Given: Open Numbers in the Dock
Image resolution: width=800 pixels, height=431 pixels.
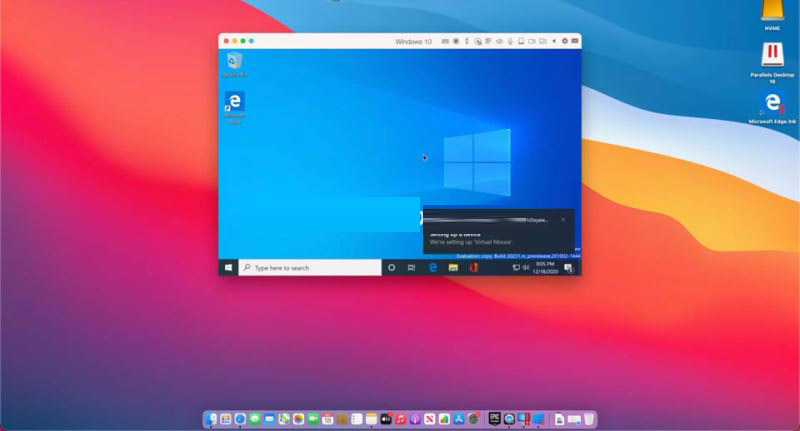Looking at the screenshot, I should [x=444, y=419].
